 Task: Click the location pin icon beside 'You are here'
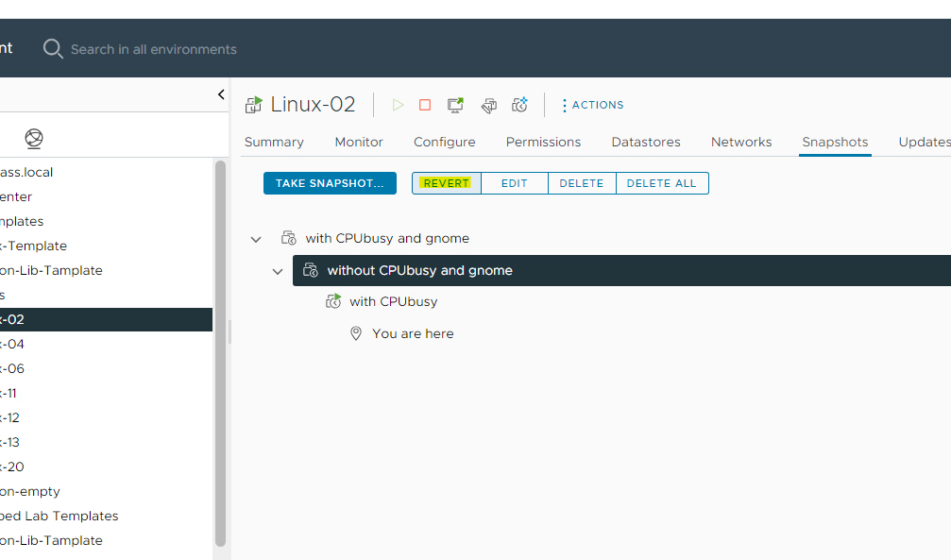tap(356, 333)
